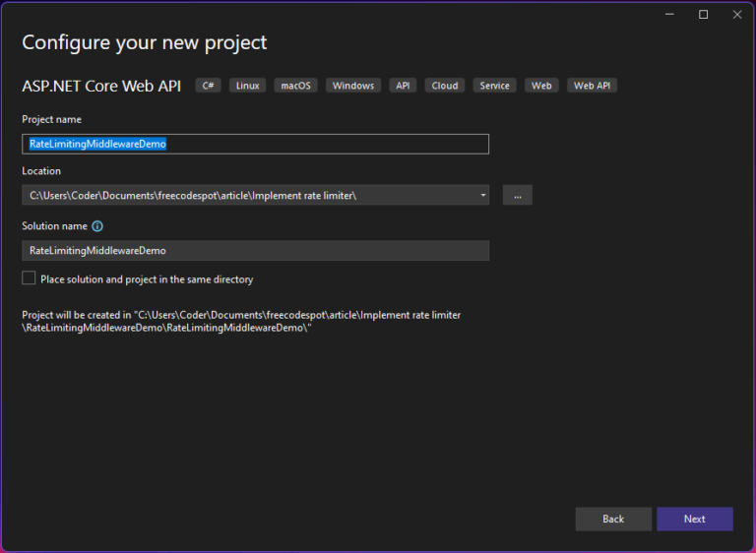
Task: Go to Next step
Action: 695,519
